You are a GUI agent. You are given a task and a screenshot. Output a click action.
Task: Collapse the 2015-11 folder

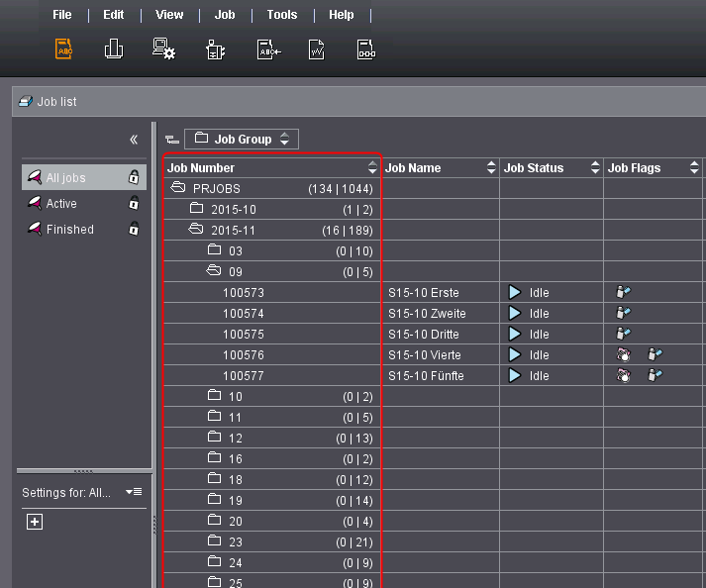(x=196, y=230)
